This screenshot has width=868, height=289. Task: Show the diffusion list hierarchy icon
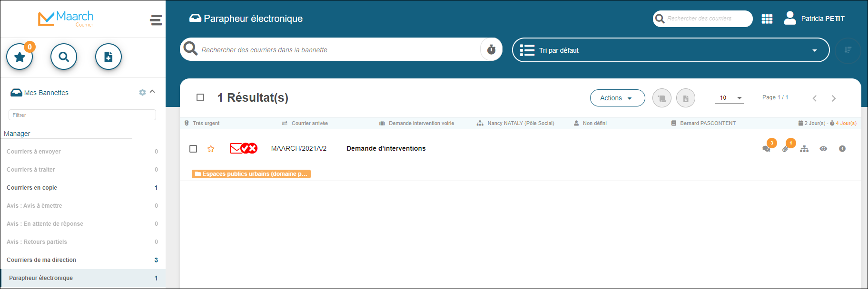click(804, 149)
